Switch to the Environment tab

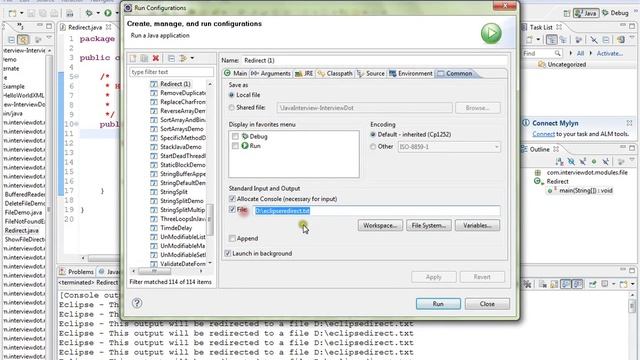tap(411, 73)
